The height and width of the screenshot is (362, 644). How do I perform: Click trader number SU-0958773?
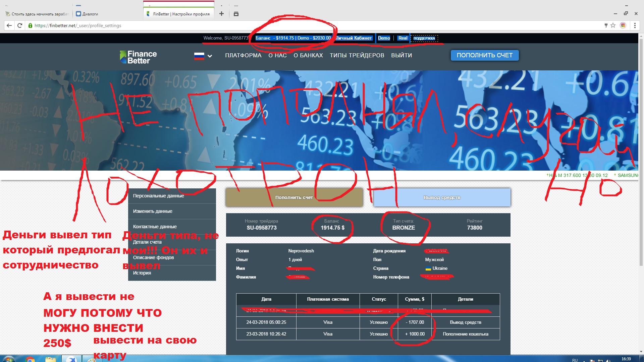click(262, 228)
